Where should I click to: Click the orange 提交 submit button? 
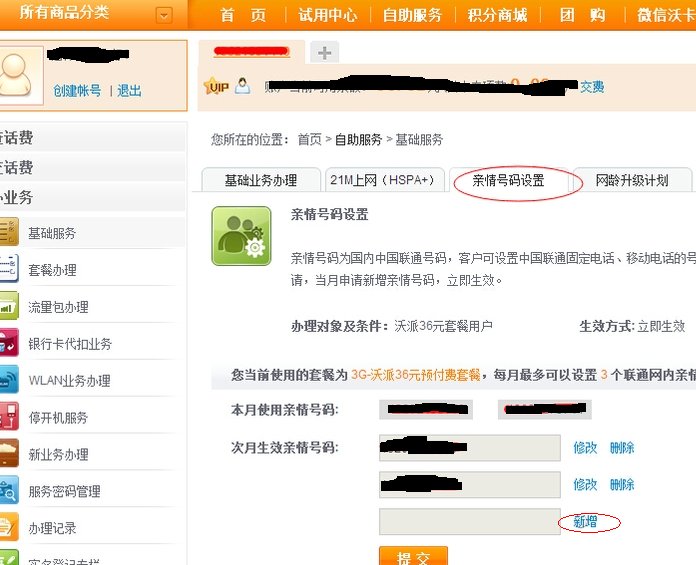pos(413,556)
